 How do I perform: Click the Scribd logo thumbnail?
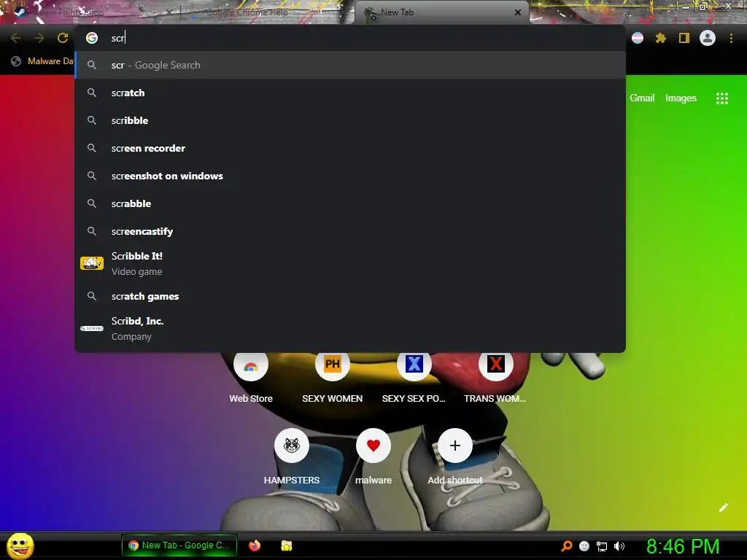pos(92,329)
